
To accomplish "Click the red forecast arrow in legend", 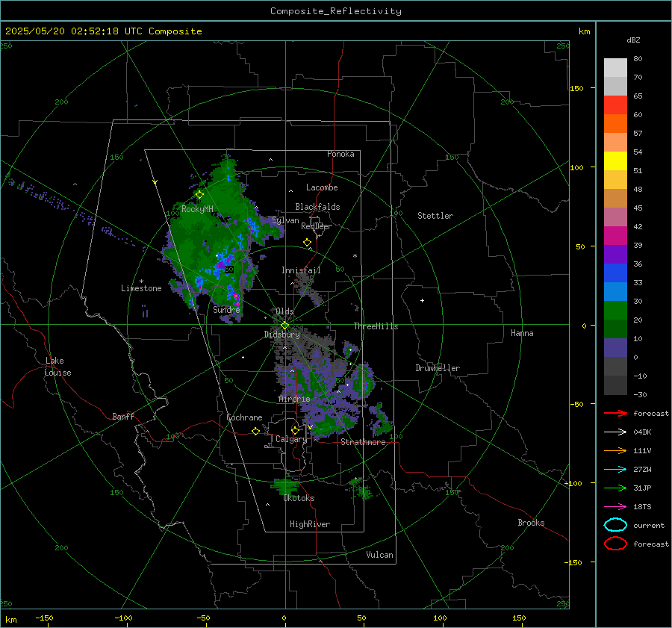I will 615,413.
